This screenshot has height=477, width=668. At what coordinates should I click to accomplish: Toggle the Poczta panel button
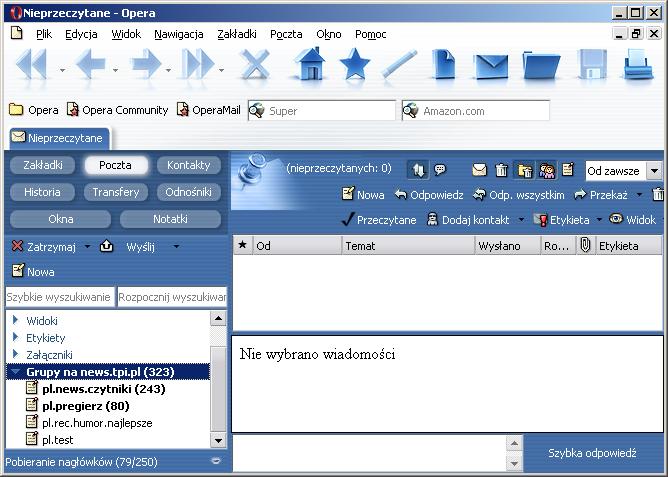click(x=115, y=165)
